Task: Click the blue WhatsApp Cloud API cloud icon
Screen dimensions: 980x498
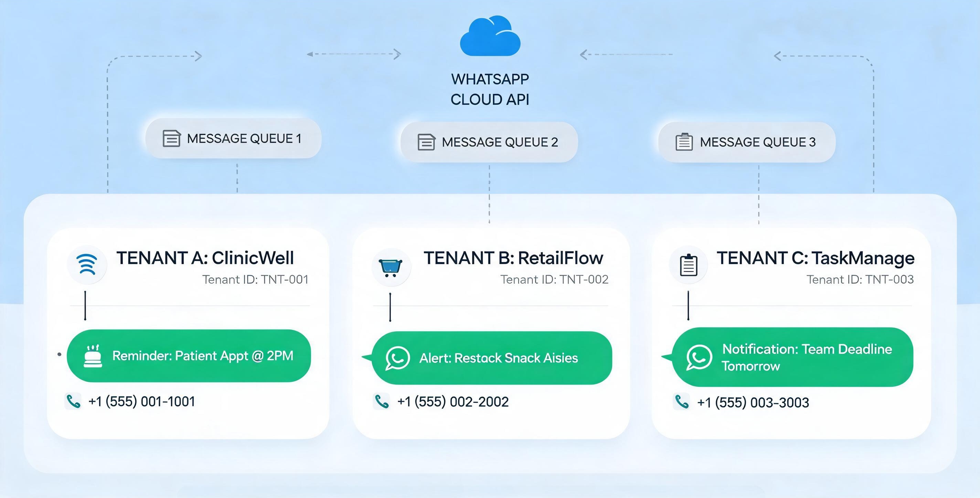Action: 490,36
